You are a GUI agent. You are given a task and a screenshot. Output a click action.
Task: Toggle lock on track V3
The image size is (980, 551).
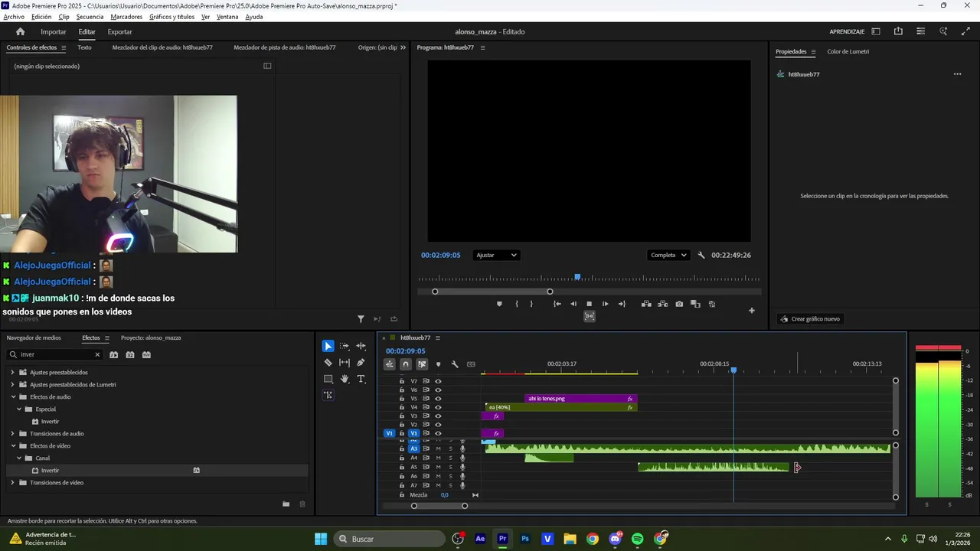(402, 416)
